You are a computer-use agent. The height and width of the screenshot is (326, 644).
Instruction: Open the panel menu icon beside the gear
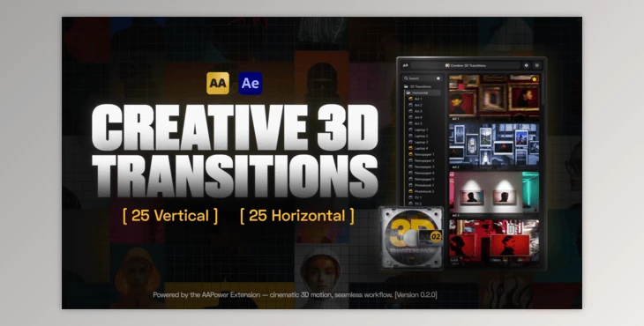(x=536, y=65)
